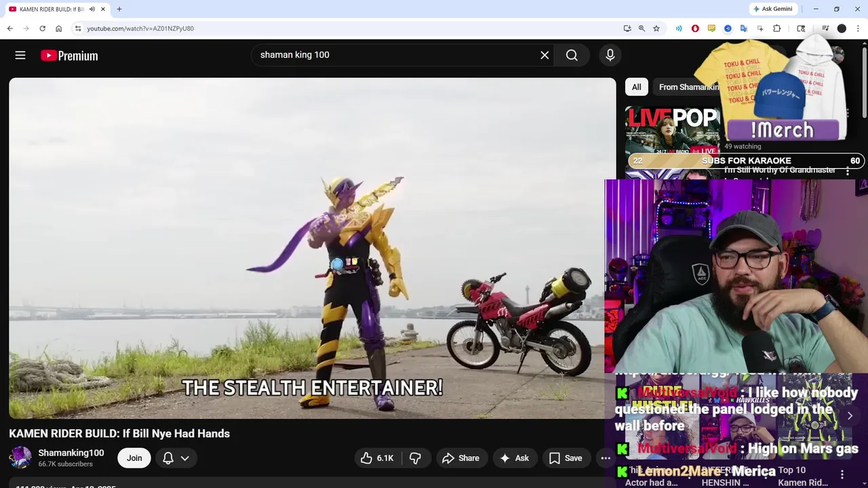Screen dimensions: 868x488
Task: Share the Kamen Rider Build video
Action: coord(460,458)
